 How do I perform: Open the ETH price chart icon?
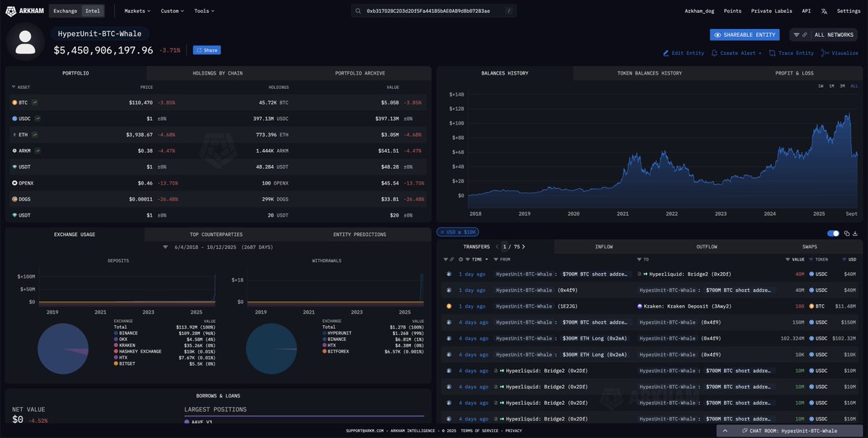tap(34, 135)
